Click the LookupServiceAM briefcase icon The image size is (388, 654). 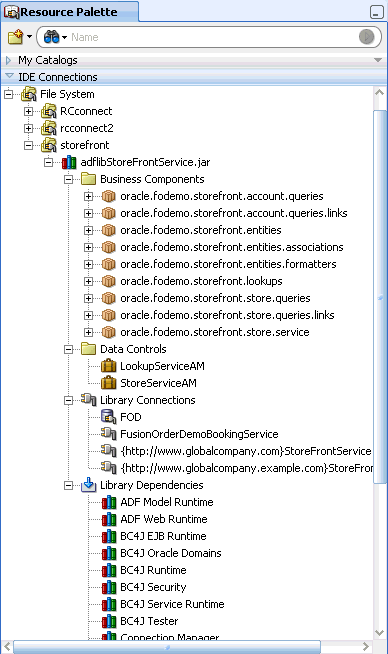108,366
